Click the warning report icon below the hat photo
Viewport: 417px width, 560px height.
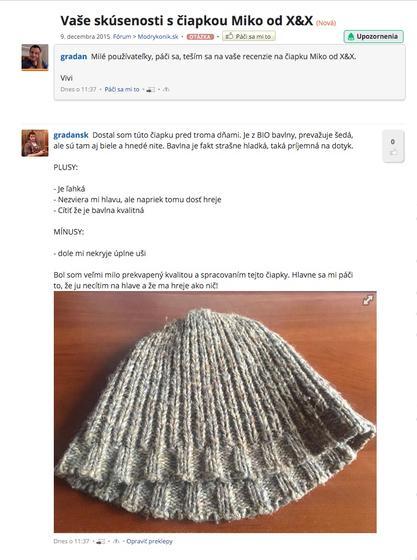click(x=116, y=541)
